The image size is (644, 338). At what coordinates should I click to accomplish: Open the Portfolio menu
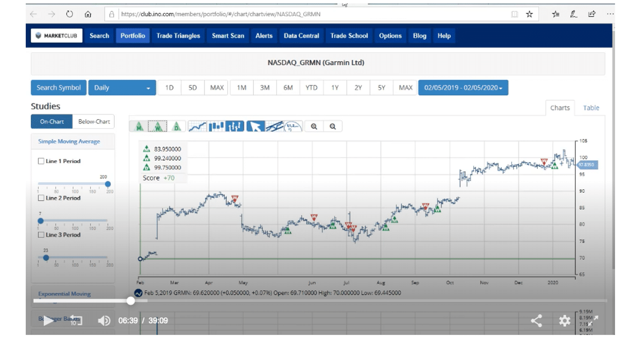click(x=133, y=36)
